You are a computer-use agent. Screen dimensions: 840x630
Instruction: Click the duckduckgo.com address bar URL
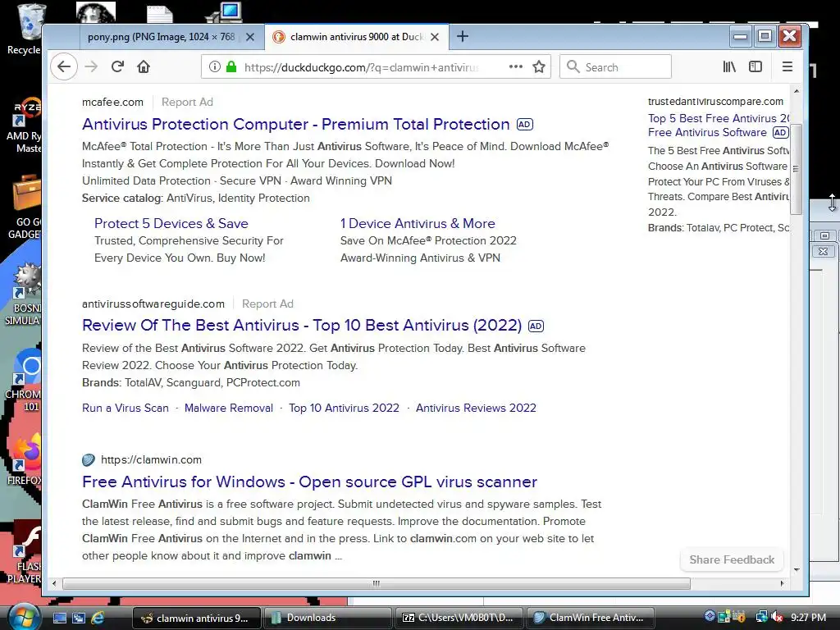coord(362,67)
